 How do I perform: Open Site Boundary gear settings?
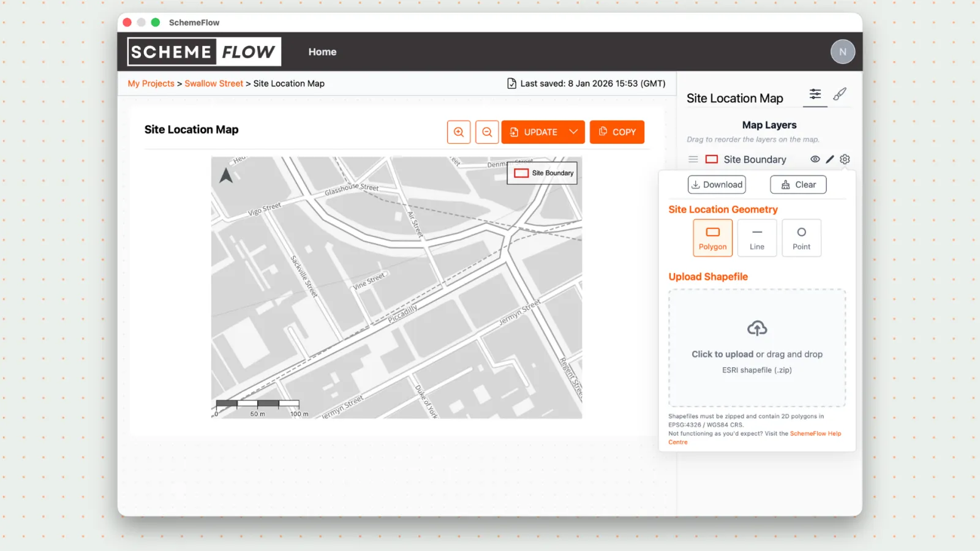pos(845,159)
